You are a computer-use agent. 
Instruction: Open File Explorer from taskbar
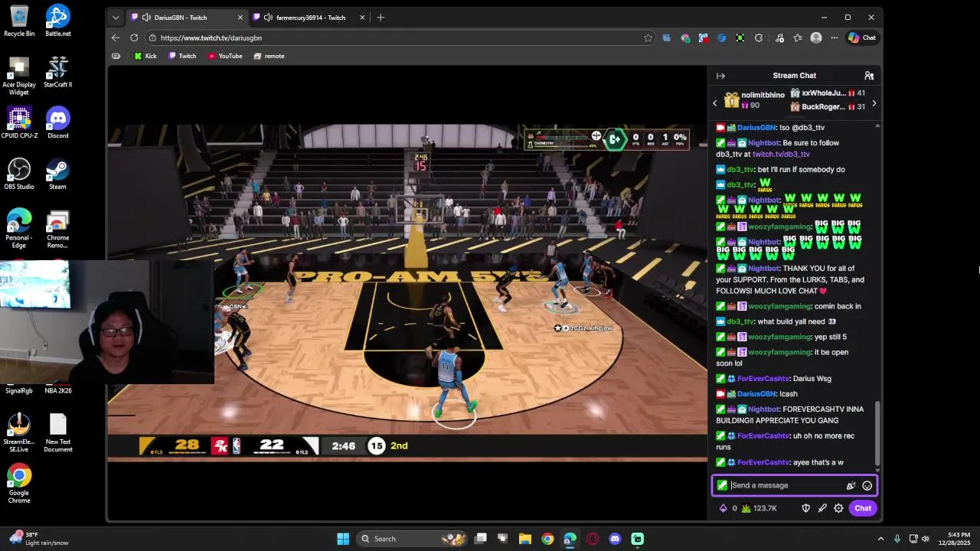pos(525,539)
